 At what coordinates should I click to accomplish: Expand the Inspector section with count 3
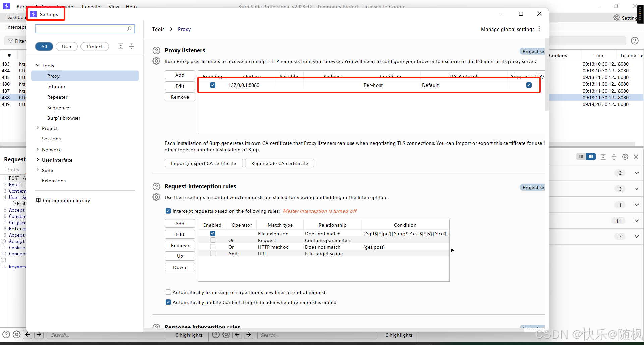(637, 189)
